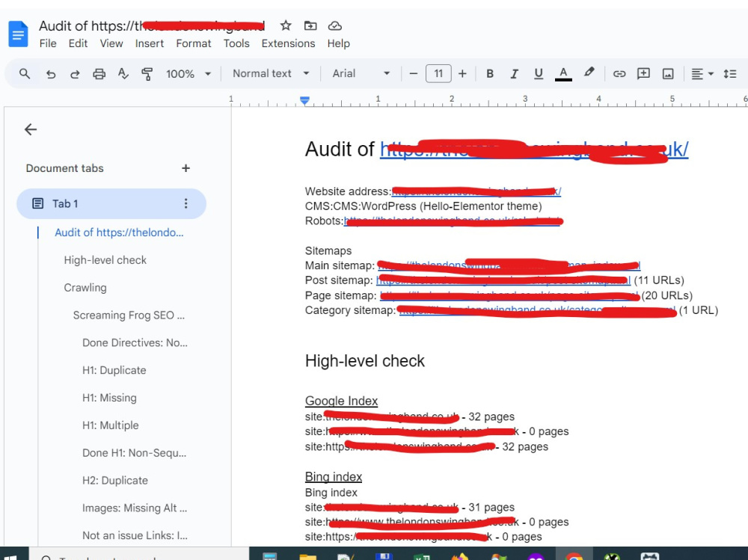748x560 pixels.
Task: Open the highlight color pen tool
Action: tap(589, 73)
